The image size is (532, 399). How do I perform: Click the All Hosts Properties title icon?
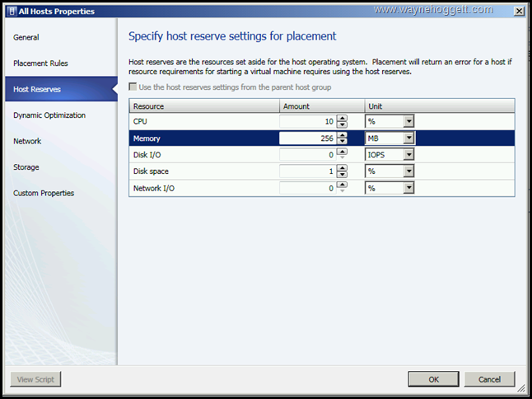click(12, 12)
